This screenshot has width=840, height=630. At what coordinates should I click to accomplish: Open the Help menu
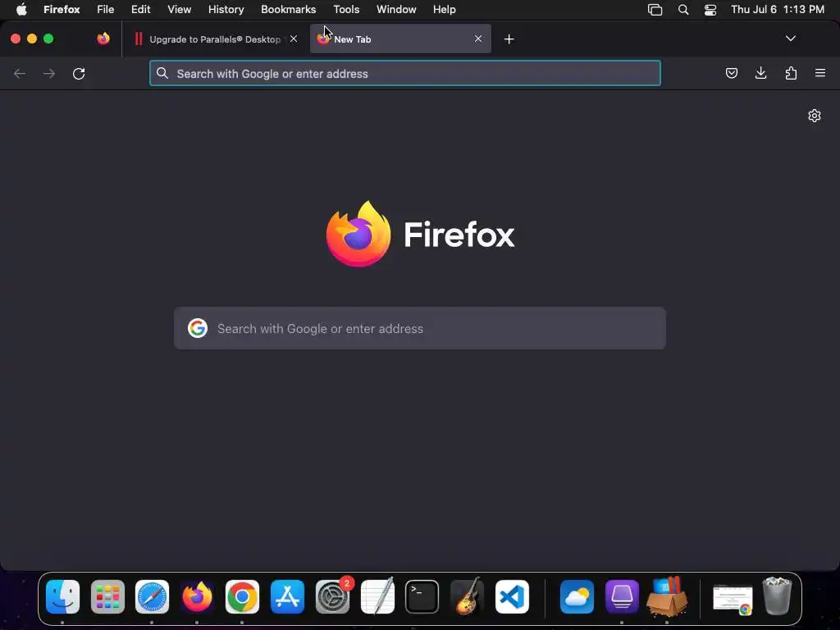tap(444, 10)
